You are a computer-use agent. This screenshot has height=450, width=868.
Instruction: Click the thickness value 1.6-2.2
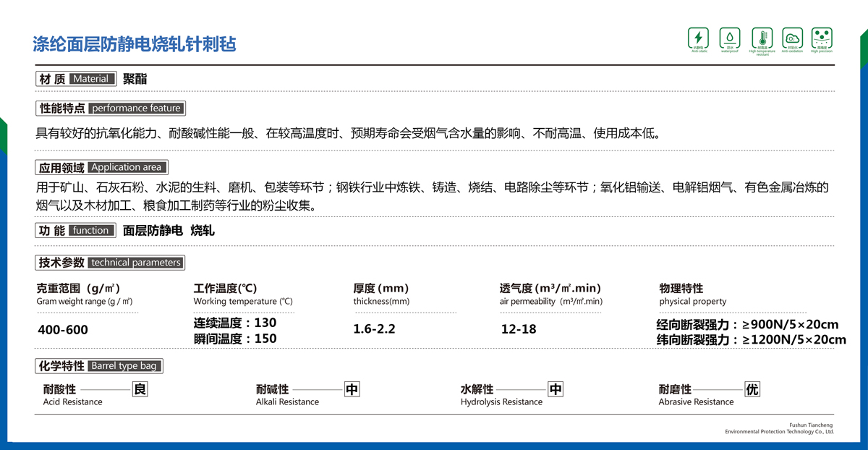pyautogui.click(x=374, y=329)
